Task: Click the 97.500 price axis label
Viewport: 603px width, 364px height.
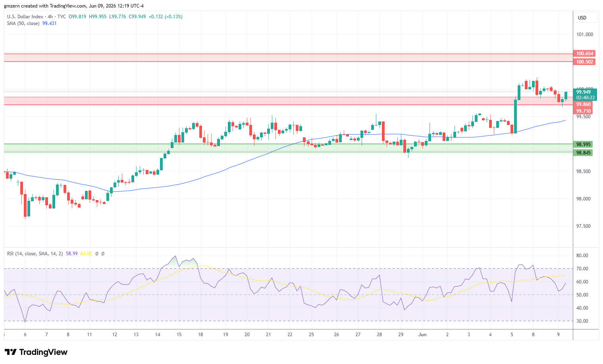Action: pos(584,226)
